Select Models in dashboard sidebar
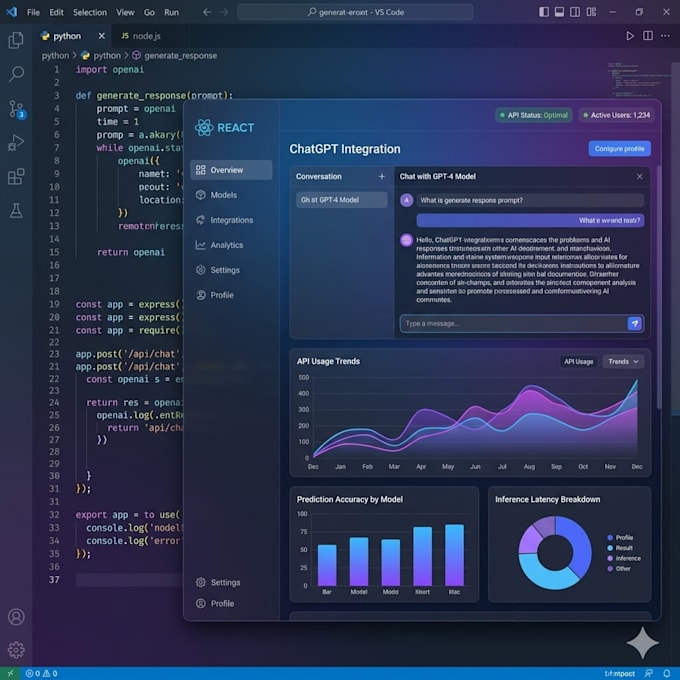The height and width of the screenshot is (680, 680). 231,195
